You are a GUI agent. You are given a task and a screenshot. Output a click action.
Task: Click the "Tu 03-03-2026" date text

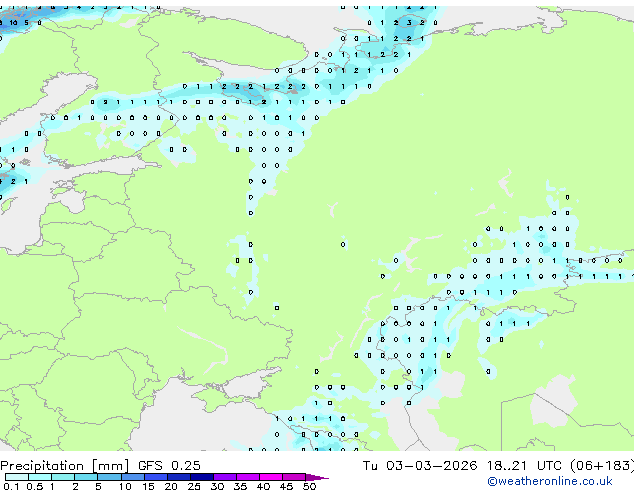click(x=420, y=466)
